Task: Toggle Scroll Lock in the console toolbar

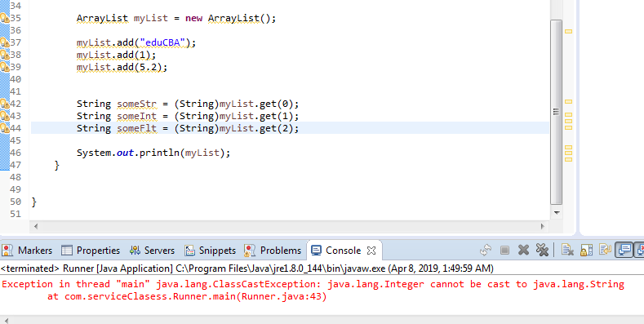Action: point(586,250)
